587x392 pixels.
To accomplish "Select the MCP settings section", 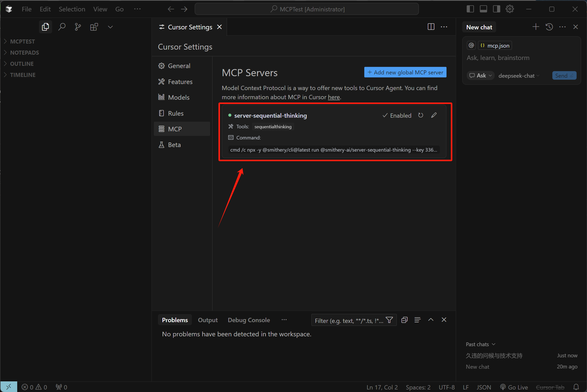I will [182, 129].
